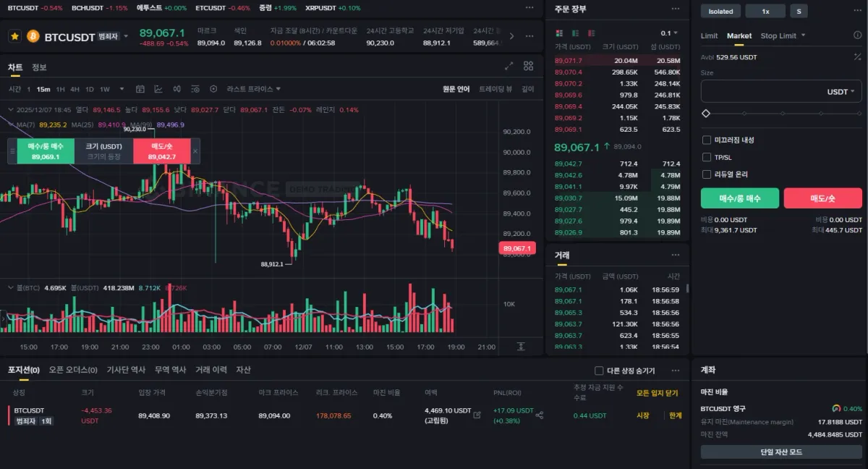Image resolution: width=868 pixels, height=469 pixels.
Task: Edit position margin pencil icon
Action: (x=477, y=415)
